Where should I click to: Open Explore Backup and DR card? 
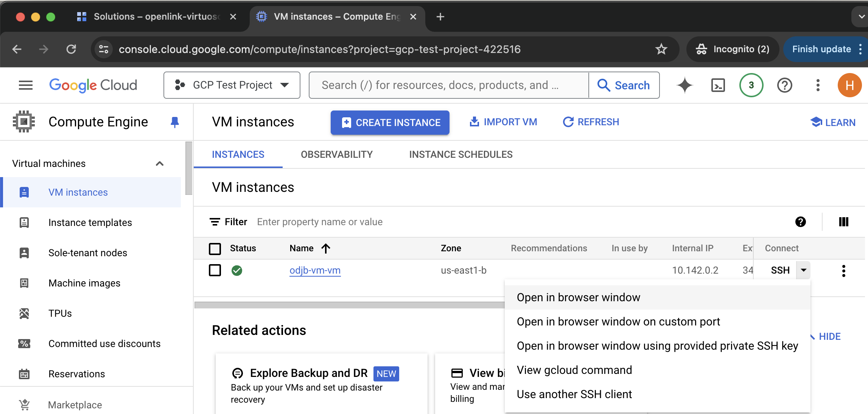(322, 384)
